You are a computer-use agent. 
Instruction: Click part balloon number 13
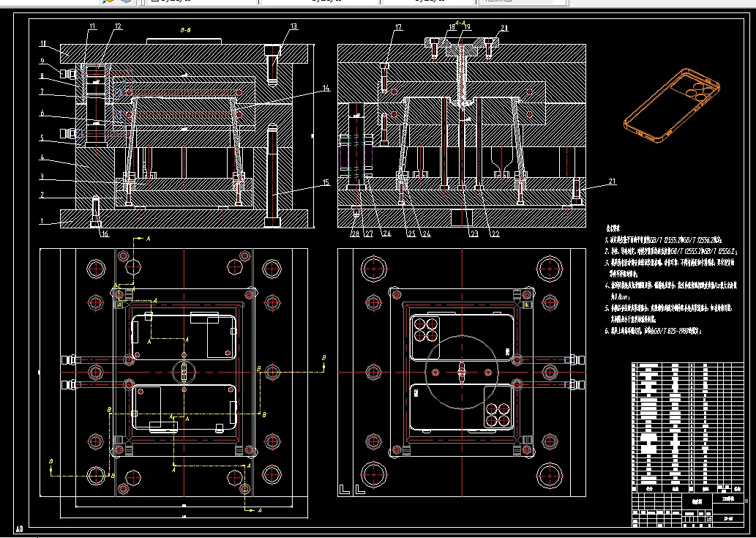click(293, 26)
